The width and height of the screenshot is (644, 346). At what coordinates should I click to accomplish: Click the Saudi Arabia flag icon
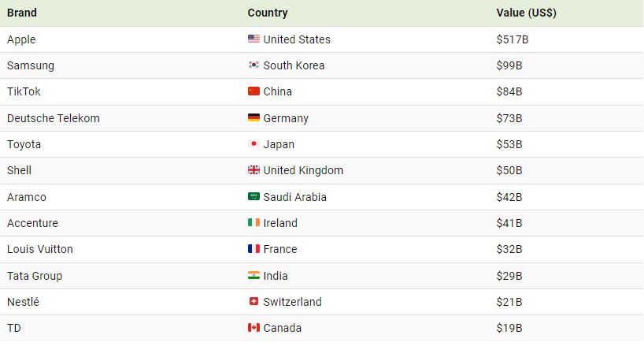click(x=254, y=197)
